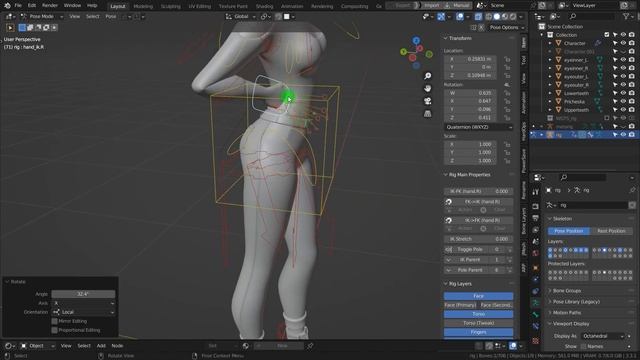640x360 pixels.
Task: Open the File menu
Action: click(x=18, y=6)
